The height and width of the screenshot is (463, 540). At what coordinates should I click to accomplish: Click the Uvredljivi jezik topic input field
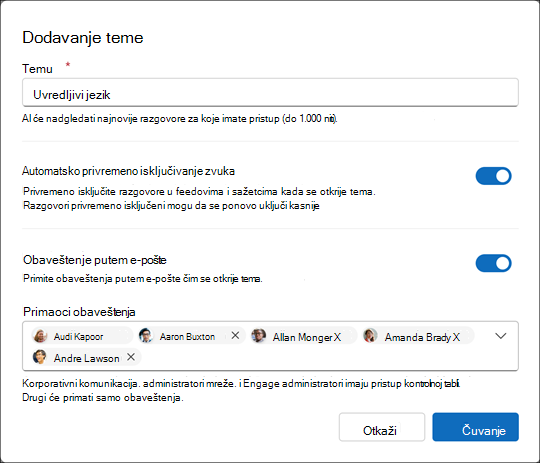[x=270, y=93]
